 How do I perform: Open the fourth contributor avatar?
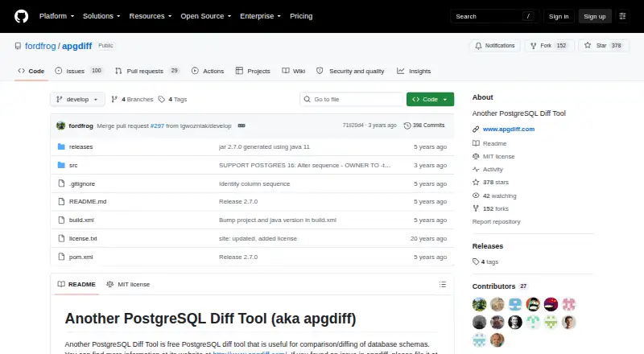pos(533,304)
